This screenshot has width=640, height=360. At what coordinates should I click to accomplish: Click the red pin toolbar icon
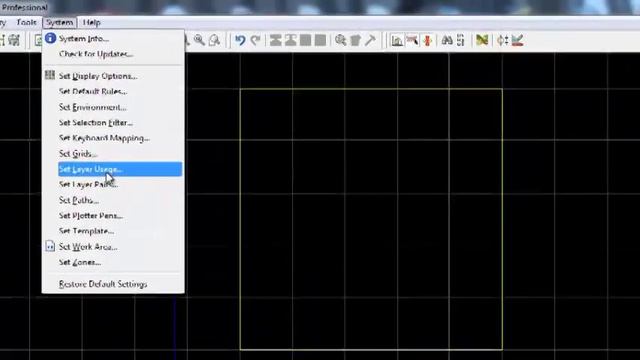pos(427,40)
